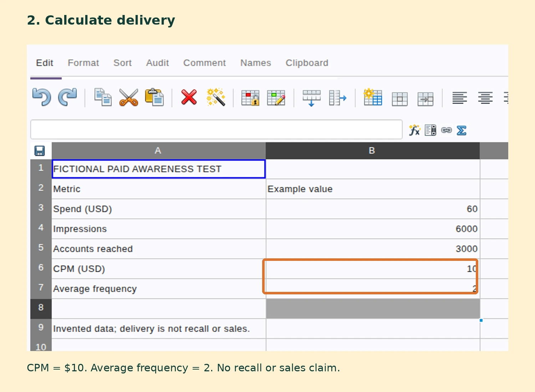Select the 'Average frequency' cell
This screenshot has height=392, width=535.
(x=159, y=289)
